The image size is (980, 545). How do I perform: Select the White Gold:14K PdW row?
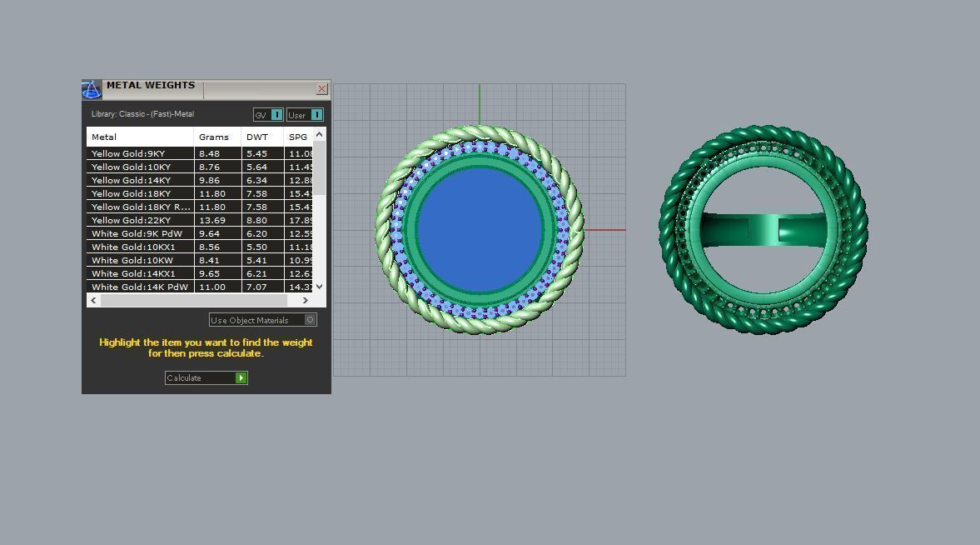click(x=200, y=287)
